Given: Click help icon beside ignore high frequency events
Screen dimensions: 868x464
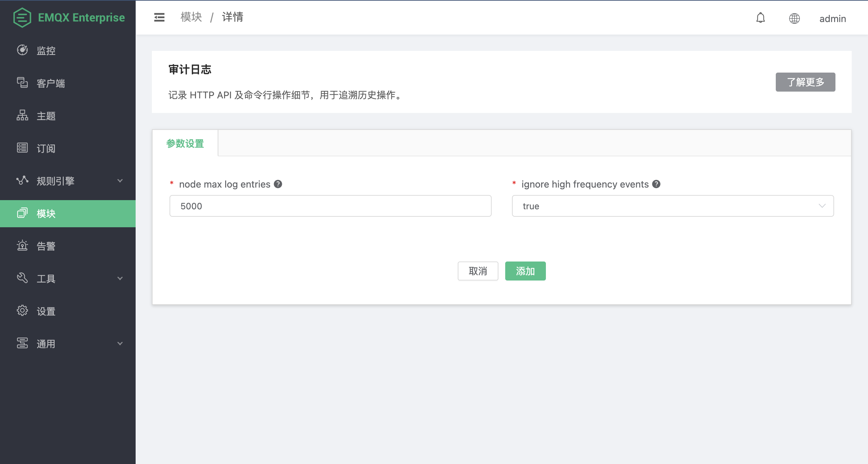Looking at the screenshot, I should tap(656, 184).
